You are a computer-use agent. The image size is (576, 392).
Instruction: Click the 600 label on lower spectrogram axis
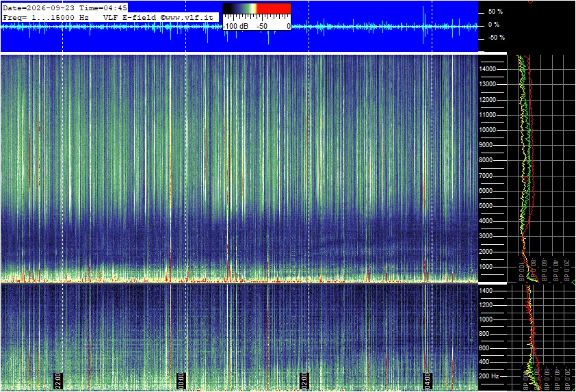point(484,348)
